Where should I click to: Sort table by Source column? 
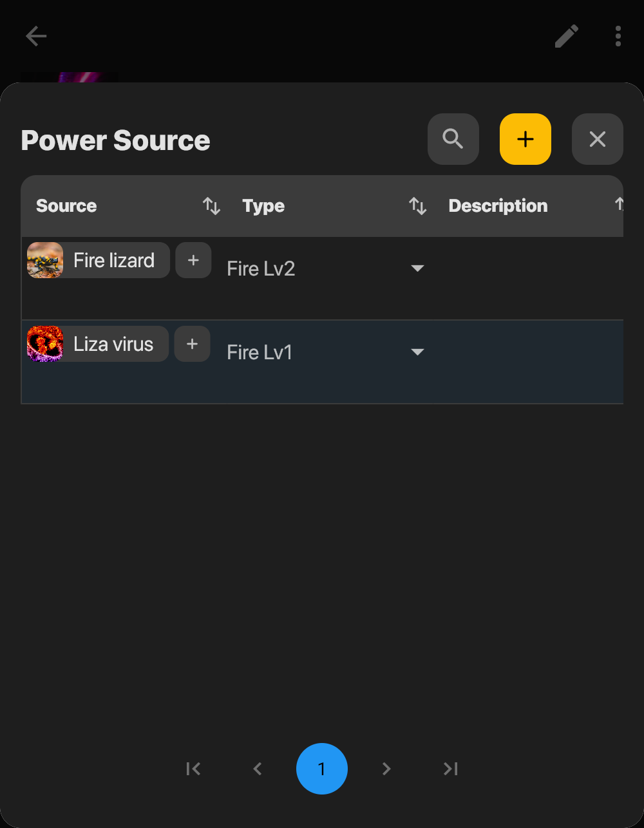tap(211, 206)
